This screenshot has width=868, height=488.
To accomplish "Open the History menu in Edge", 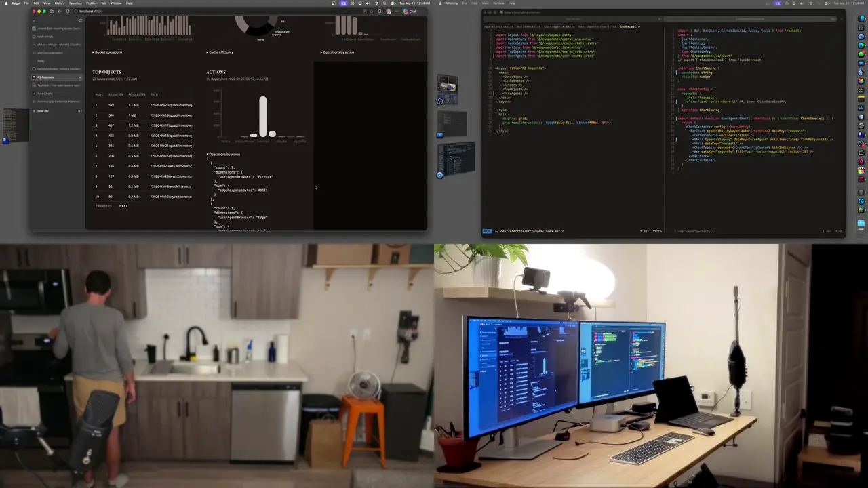I will click(60, 3).
